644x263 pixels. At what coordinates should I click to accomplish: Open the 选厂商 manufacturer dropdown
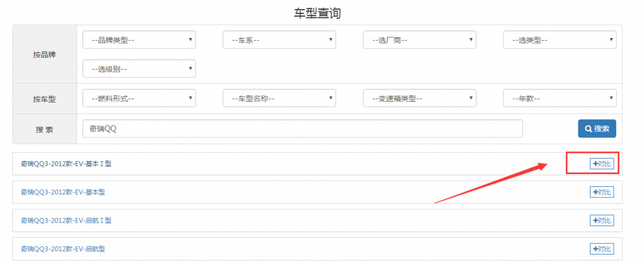pyautogui.click(x=419, y=40)
